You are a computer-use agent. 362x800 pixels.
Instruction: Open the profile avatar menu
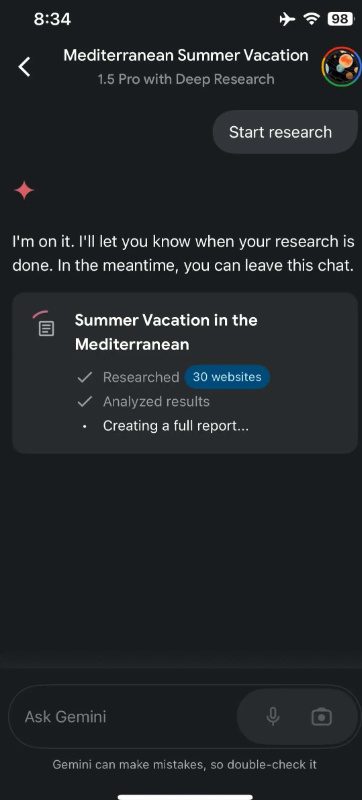tap(341, 67)
